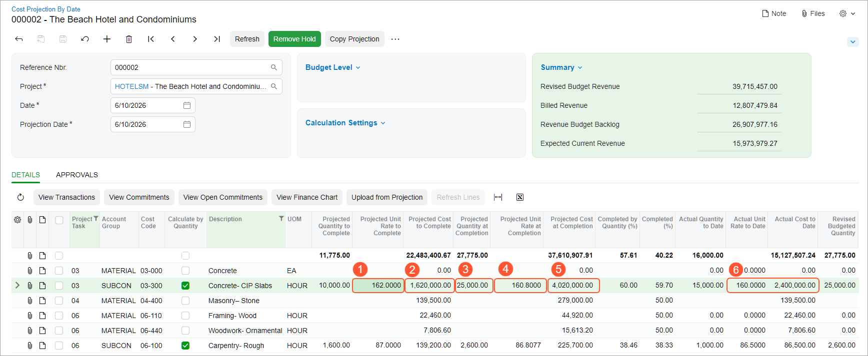Click the fit-to-screen column width icon

point(498,197)
